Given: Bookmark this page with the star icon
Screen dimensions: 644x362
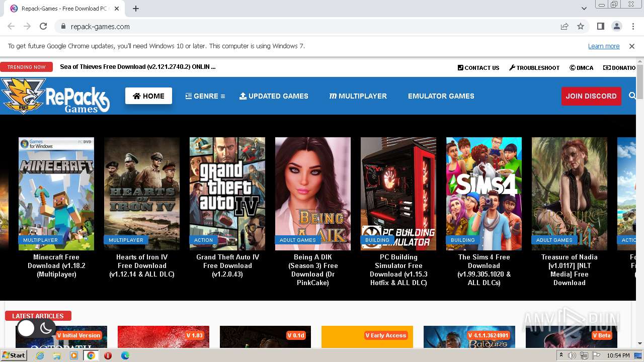Looking at the screenshot, I should (x=581, y=27).
